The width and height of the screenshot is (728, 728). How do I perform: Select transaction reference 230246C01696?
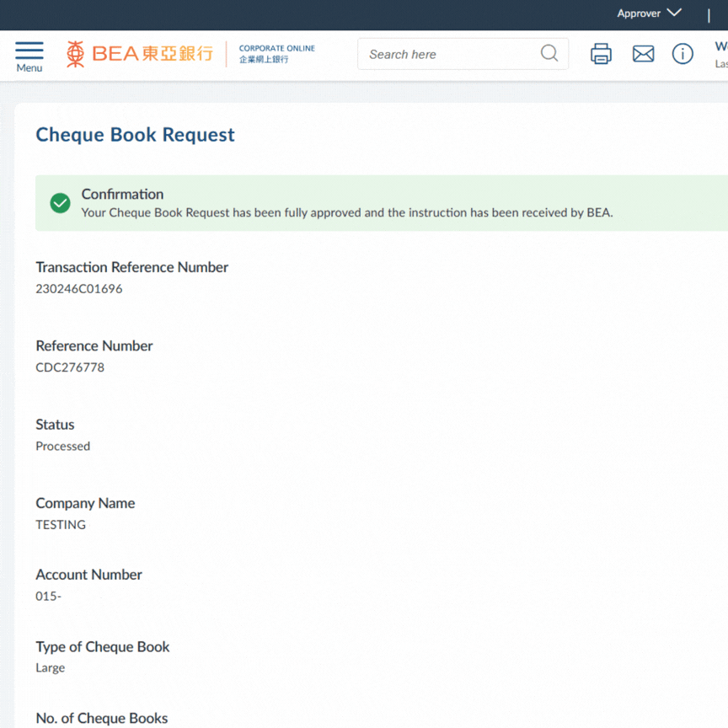tap(79, 289)
